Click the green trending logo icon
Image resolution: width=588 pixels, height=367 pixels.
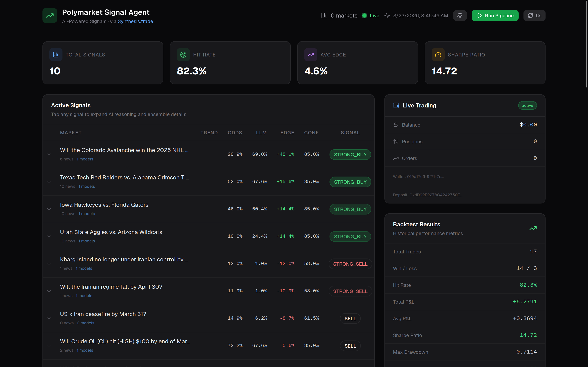(50, 15)
